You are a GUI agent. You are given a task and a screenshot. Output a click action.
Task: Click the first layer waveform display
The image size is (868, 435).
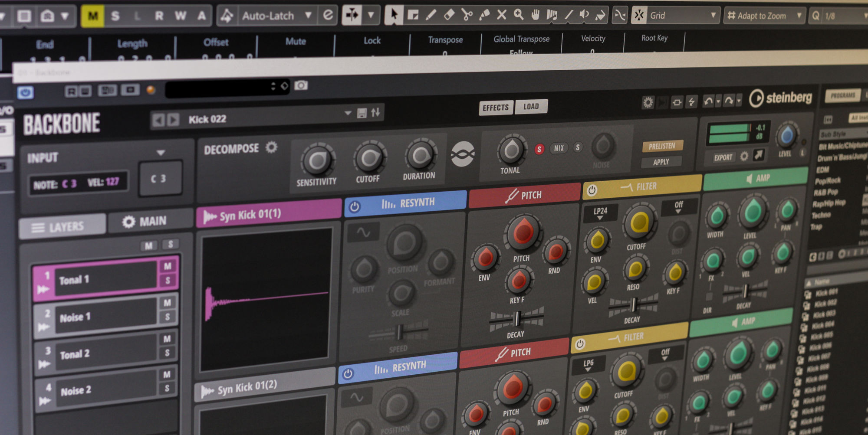(265, 298)
